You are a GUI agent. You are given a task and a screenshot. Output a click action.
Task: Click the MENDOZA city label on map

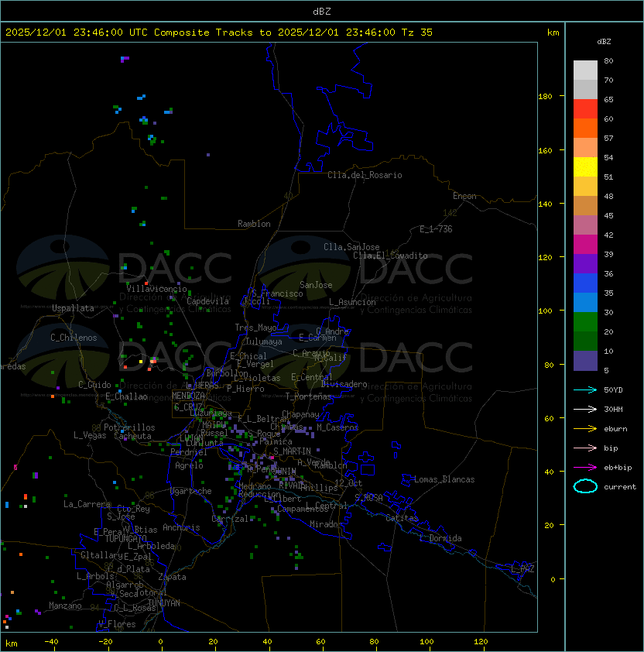click(x=189, y=396)
